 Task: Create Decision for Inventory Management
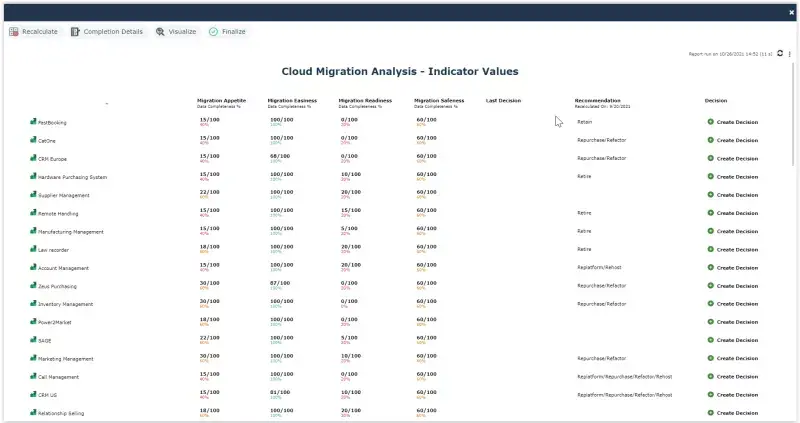(x=733, y=304)
